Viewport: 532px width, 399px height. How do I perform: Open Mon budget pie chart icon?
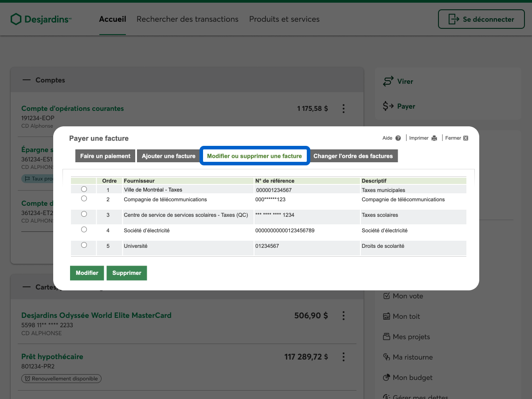point(386,378)
